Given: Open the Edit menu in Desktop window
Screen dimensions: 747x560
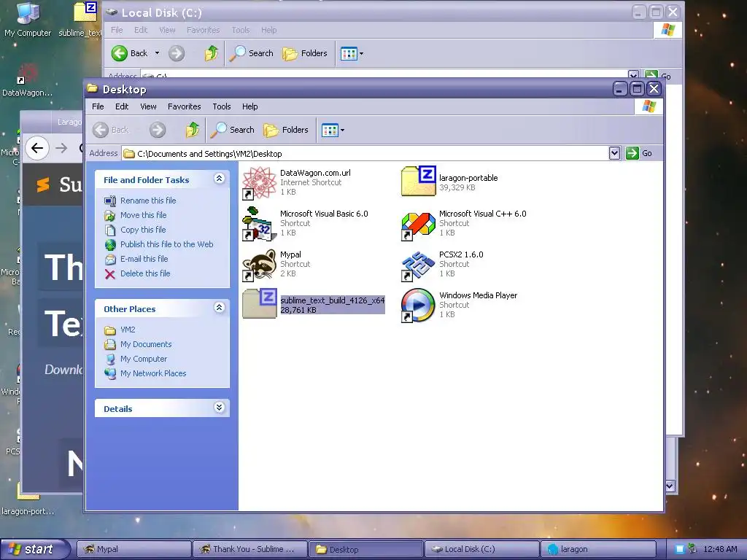Looking at the screenshot, I should (x=122, y=106).
